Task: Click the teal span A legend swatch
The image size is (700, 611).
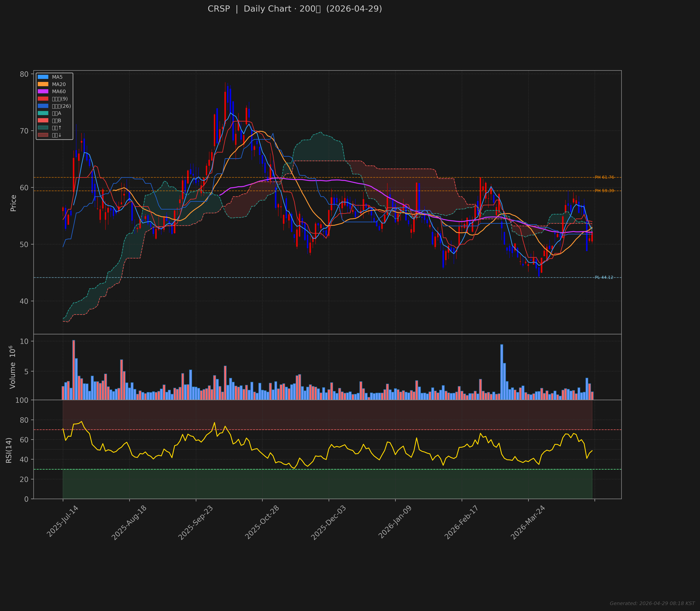Action: (x=43, y=113)
